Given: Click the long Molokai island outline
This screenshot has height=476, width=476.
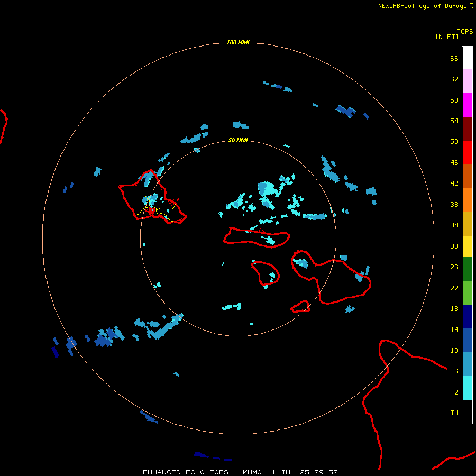Looking at the screenshot, I should pyautogui.click(x=257, y=237).
